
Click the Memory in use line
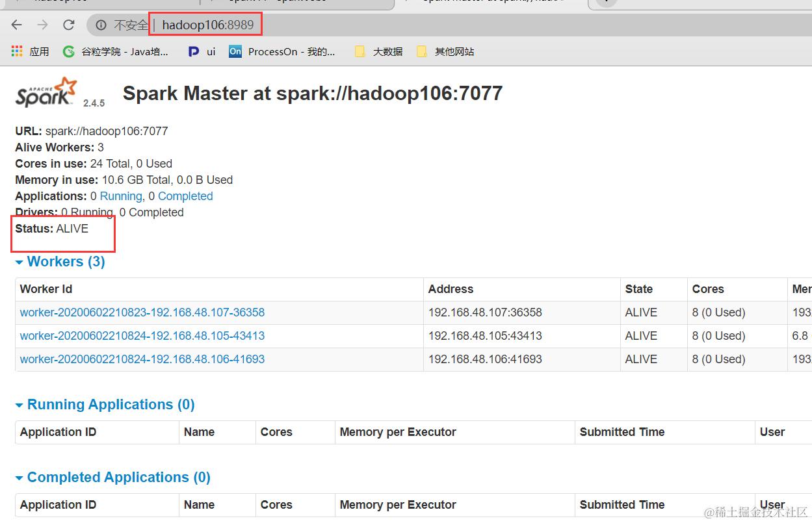124,180
